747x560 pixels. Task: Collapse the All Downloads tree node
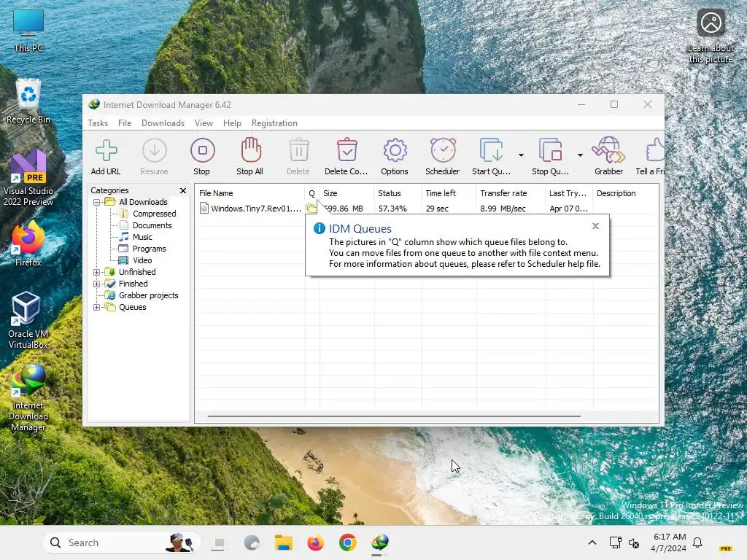click(97, 202)
